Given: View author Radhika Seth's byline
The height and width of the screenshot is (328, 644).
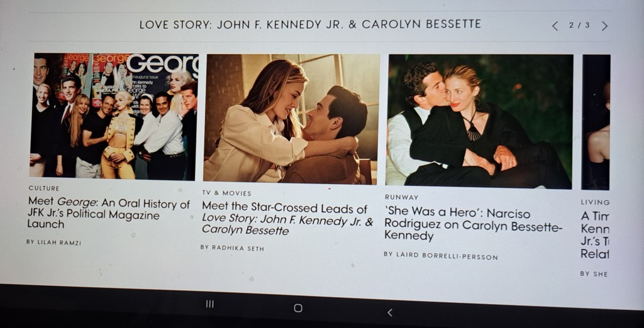Looking at the screenshot, I should pos(232,248).
